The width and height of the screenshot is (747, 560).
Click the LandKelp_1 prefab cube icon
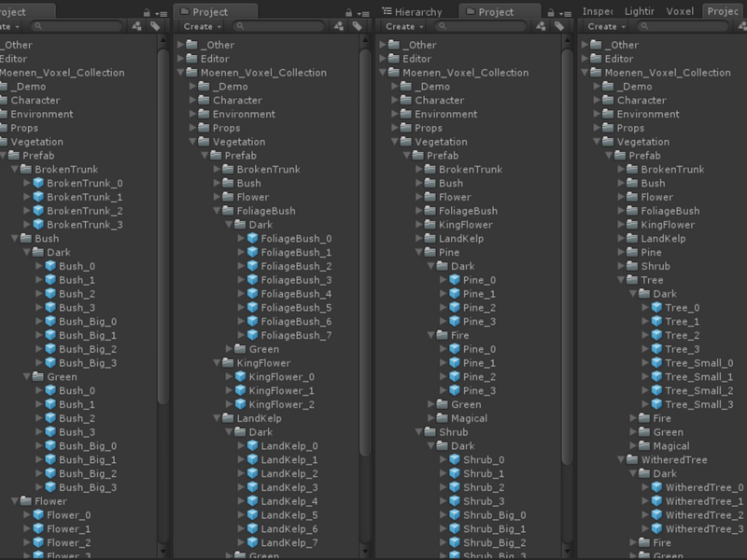click(252, 459)
